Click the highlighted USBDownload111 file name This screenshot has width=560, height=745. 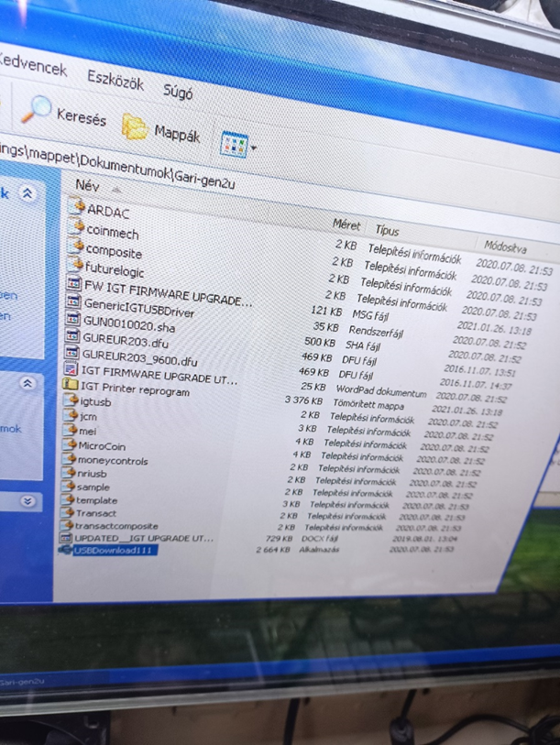coord(114,550)
